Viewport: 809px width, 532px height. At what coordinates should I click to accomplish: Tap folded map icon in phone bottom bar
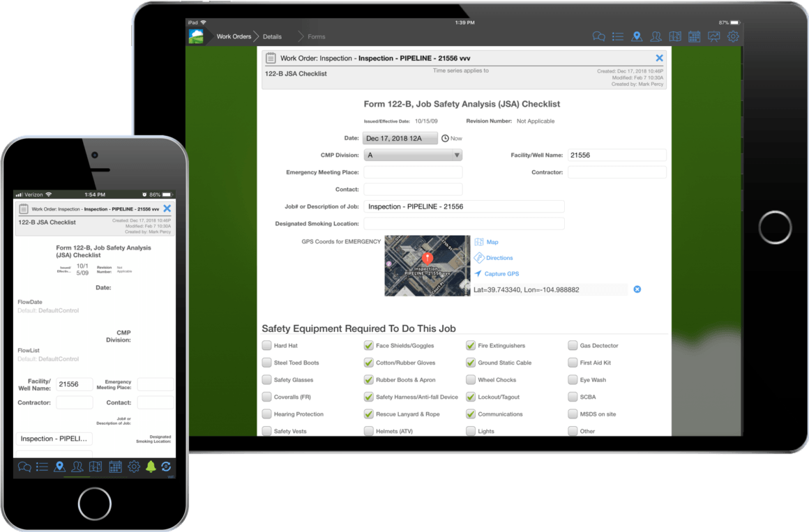(x=96, y=467)
